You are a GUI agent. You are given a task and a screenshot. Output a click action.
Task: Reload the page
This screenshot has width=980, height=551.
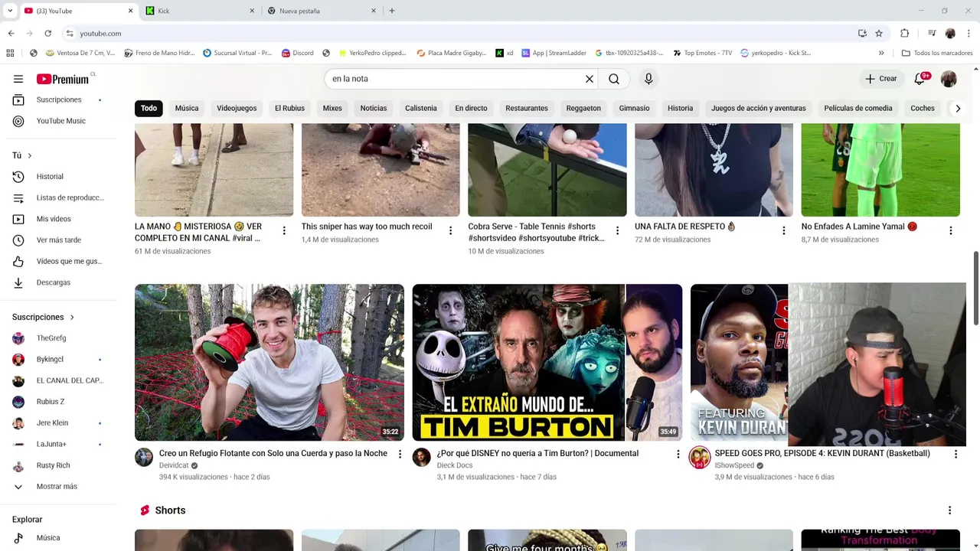pos(47,34)
